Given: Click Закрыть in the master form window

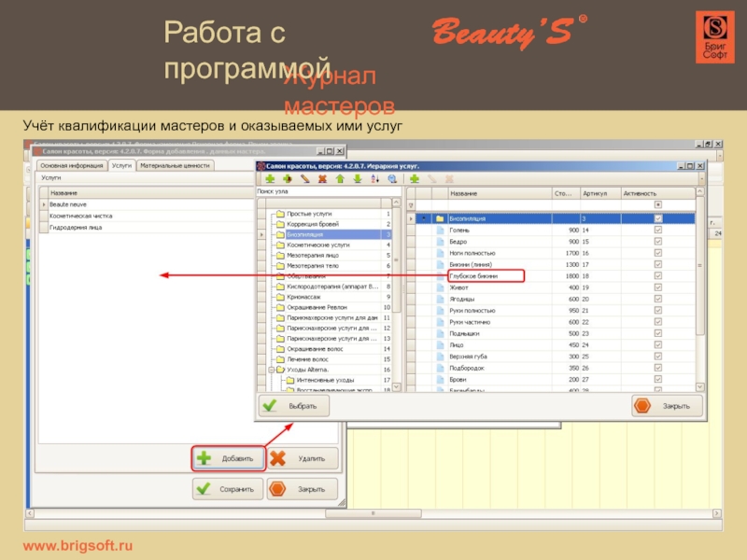Looking at the screenshot, I should [x=303, y=489].
